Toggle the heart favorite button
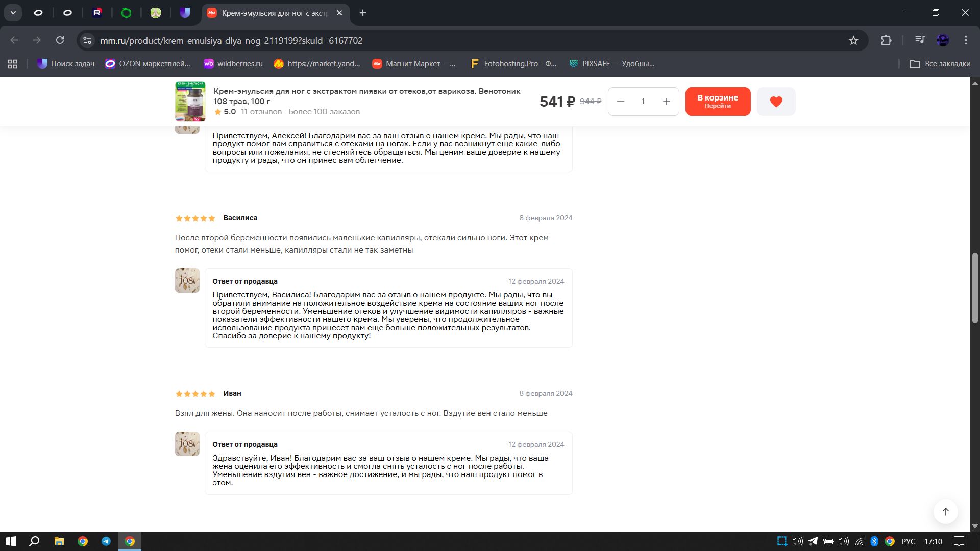Screen dimensions: 980x551 pyautogui.click(x=776, y=102)
